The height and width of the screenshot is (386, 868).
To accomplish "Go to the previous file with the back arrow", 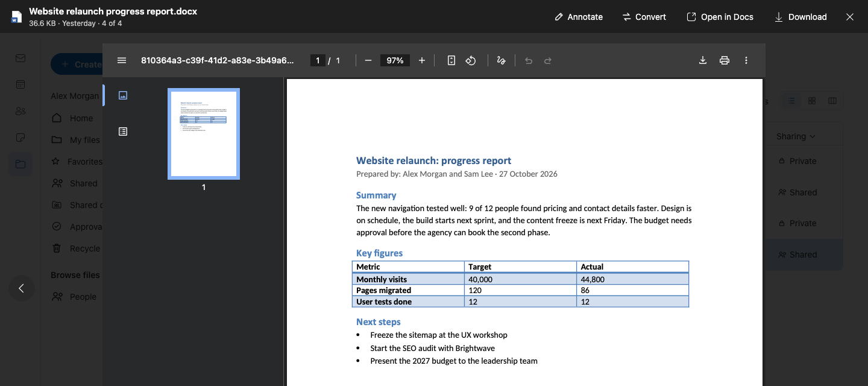I will click(x=22, y=288).
